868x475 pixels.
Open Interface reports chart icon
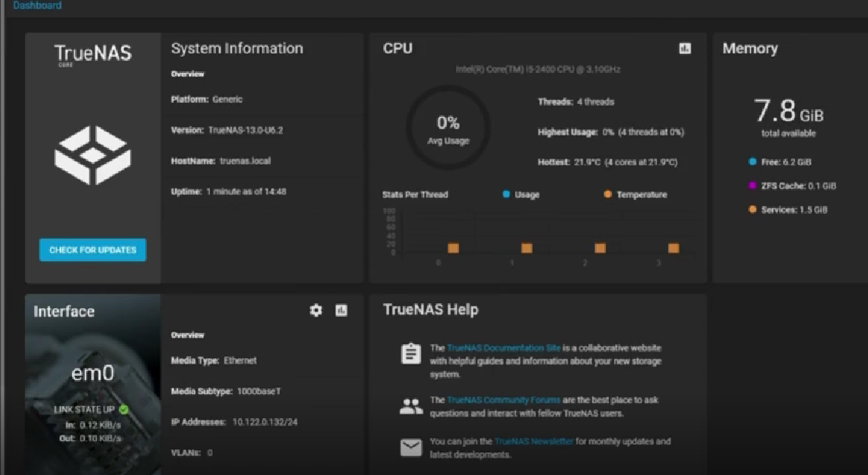[342, 310]
